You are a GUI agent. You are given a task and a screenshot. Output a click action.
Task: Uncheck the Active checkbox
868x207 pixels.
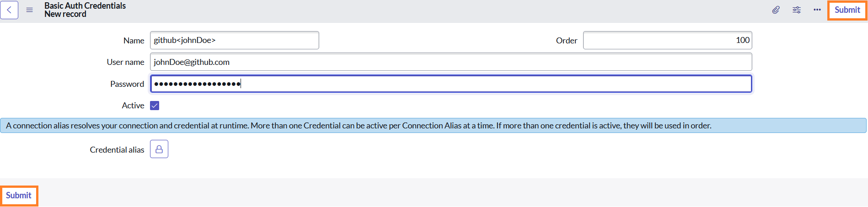pos(155,106)
